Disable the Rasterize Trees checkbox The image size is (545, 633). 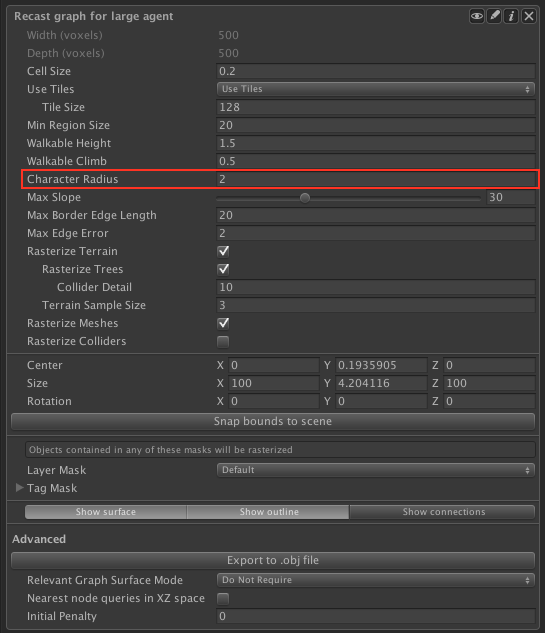[223, 269]
